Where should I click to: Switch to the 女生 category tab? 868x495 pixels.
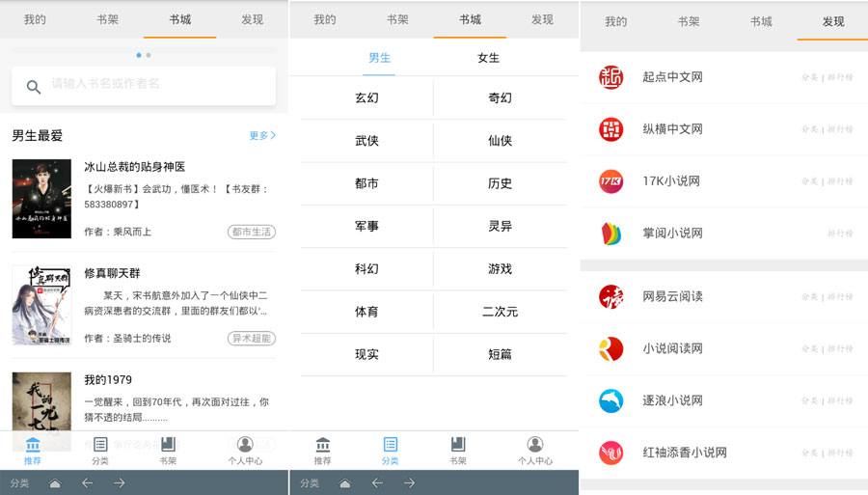pos(488,58)
